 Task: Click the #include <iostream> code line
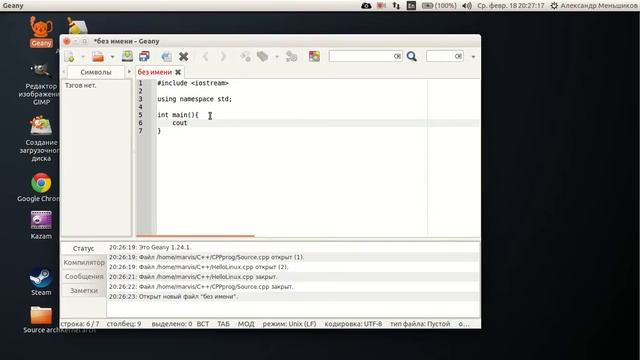click(193, 83)
